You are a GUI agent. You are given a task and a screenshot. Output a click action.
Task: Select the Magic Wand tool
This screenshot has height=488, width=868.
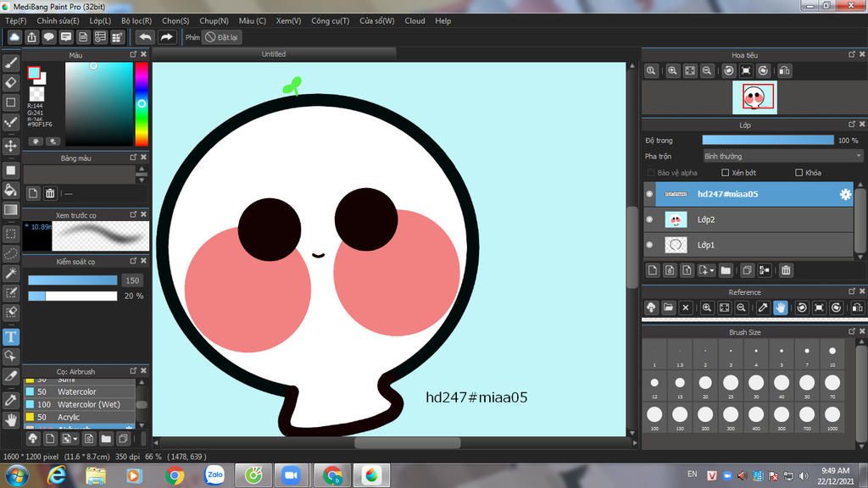(10, 274)
